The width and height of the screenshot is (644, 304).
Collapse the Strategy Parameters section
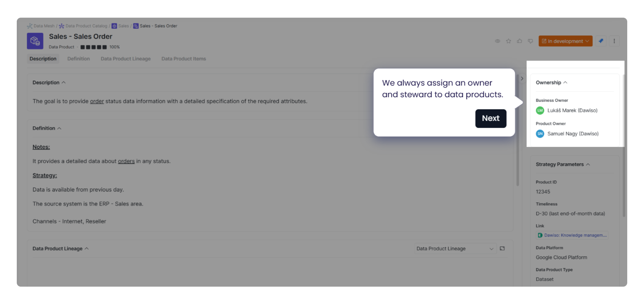[x=588, y=164]
